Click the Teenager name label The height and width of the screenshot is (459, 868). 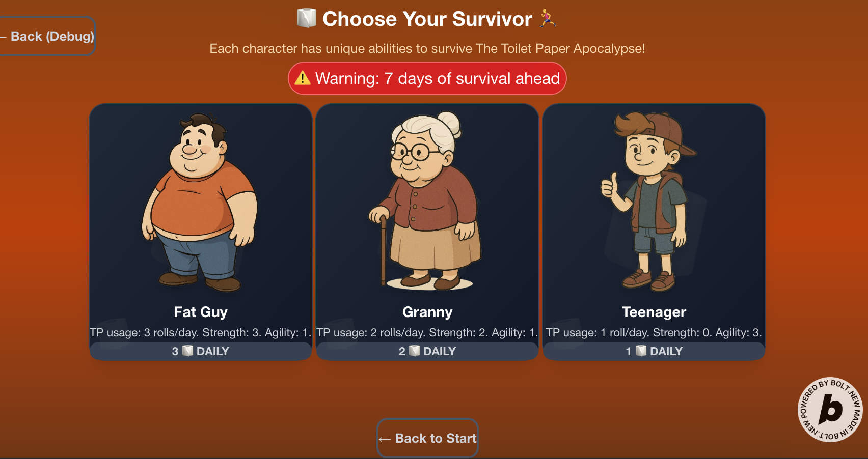[x=654, y=312]
